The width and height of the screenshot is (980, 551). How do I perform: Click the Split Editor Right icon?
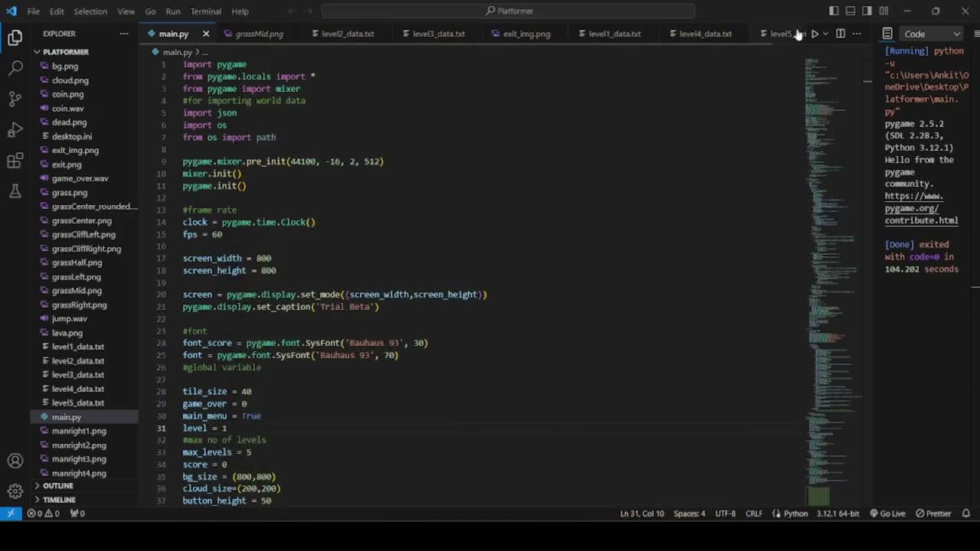[840, 34]
